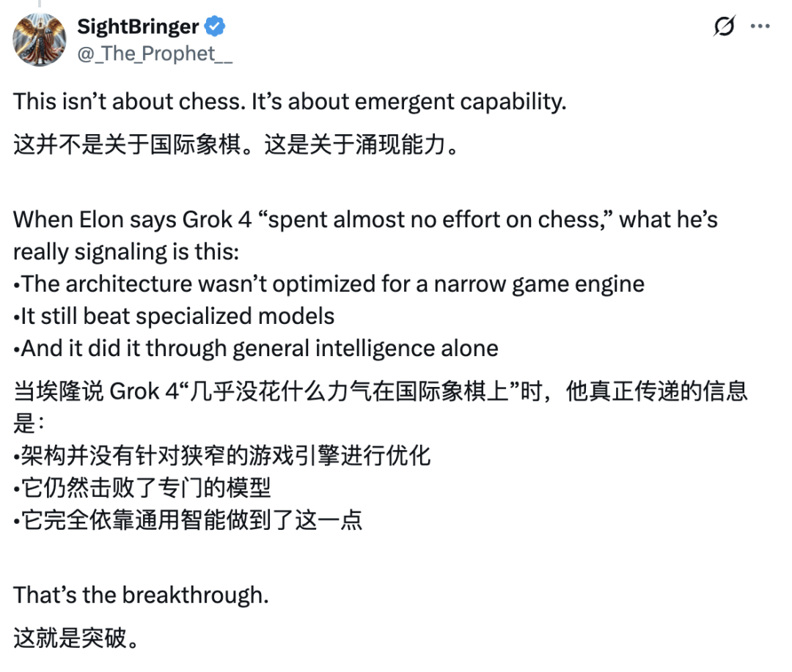Click the Chinese bullet 架构并没有针对狭窄的游戏引擎
Image resolution: width=792 pixels, height=672 pixels.
tap(221, 455)
